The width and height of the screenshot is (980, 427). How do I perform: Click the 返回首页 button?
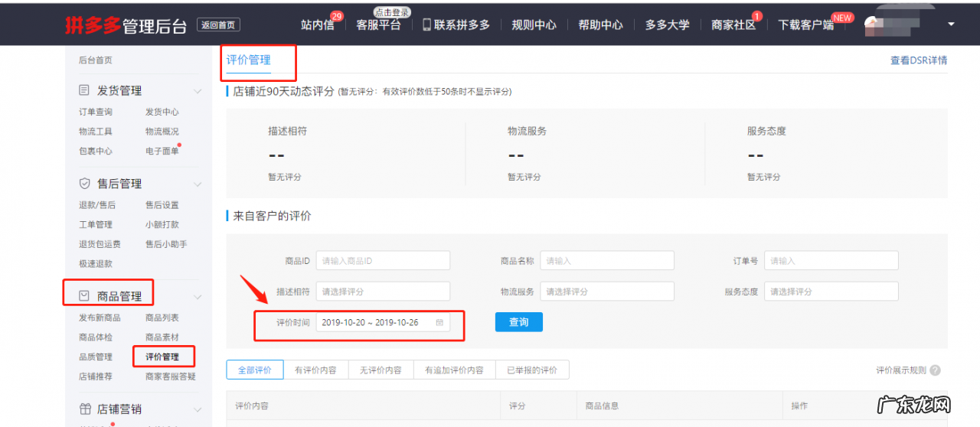pyautogui.click(x=218, y=24)
